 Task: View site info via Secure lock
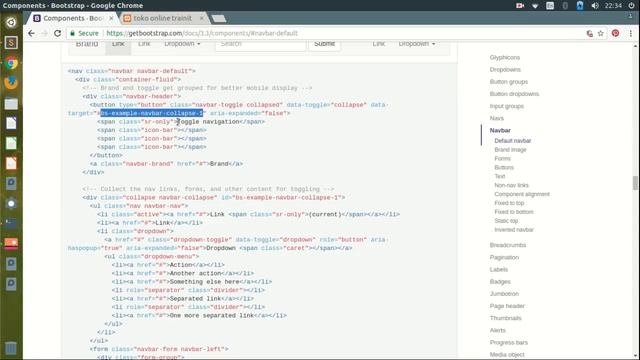[84, 33]
